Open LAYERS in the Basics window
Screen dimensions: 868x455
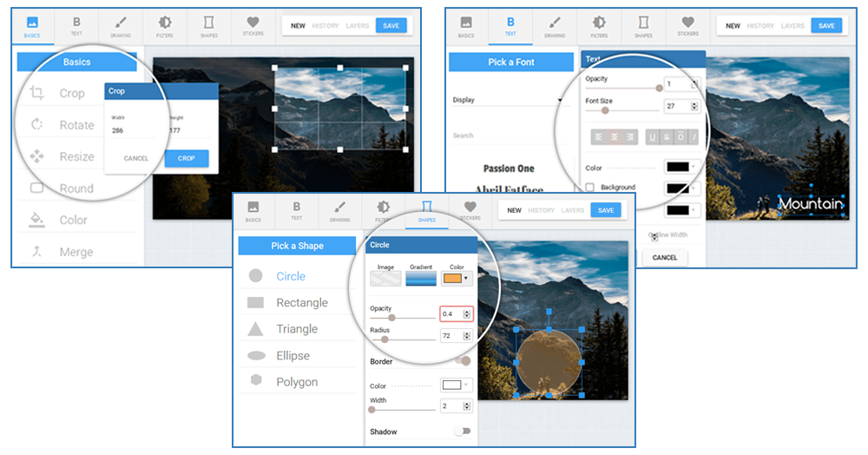pos(357,26)
